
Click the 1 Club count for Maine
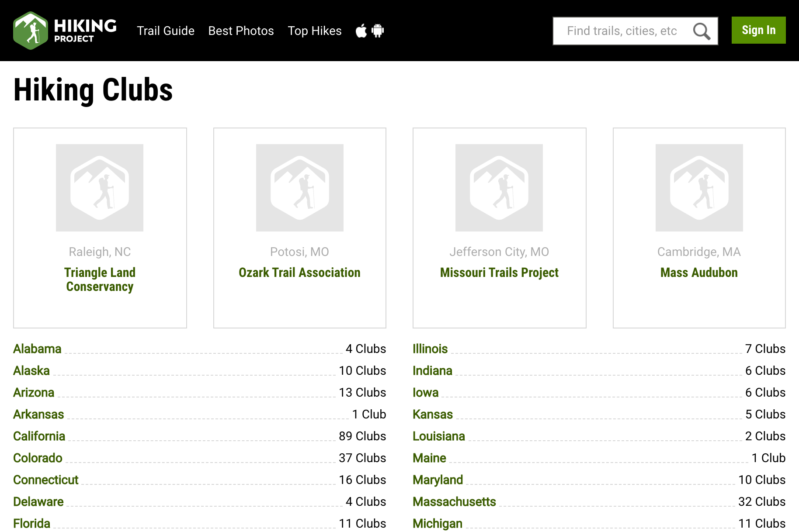(x=769, y=458)
